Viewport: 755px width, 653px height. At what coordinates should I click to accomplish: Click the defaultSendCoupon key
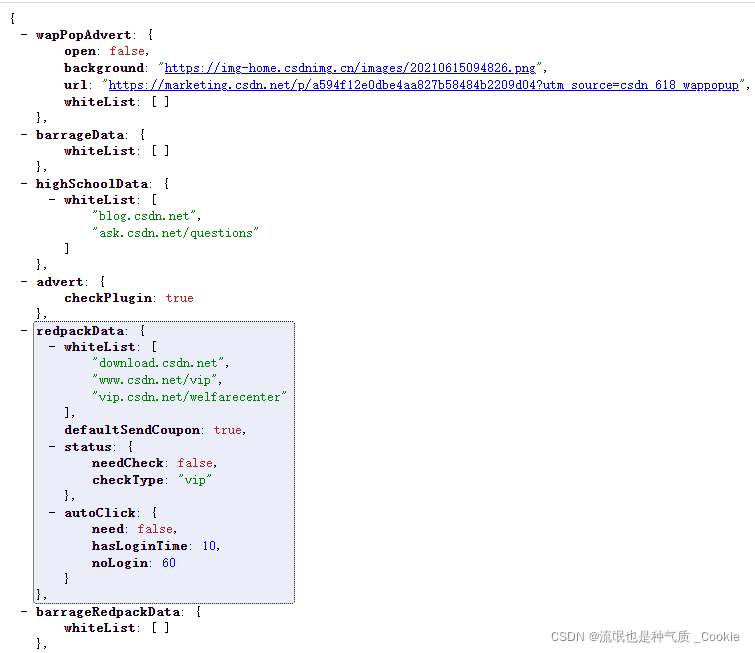[x=131, y=430]
